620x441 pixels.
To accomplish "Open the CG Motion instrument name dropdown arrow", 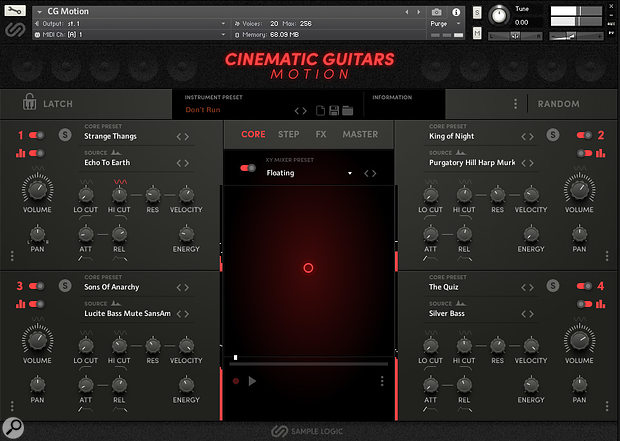I will (39, 12).
